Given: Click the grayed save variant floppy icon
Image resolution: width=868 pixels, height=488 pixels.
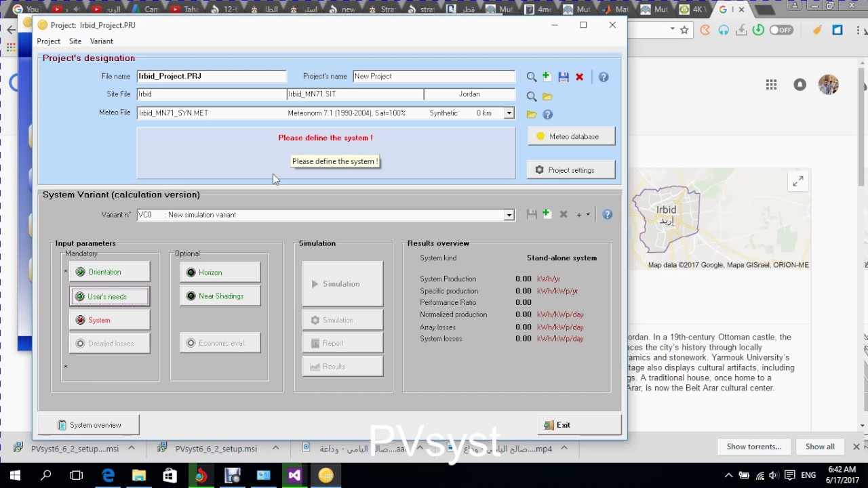Looking at the screenshot, I should 532,214.
